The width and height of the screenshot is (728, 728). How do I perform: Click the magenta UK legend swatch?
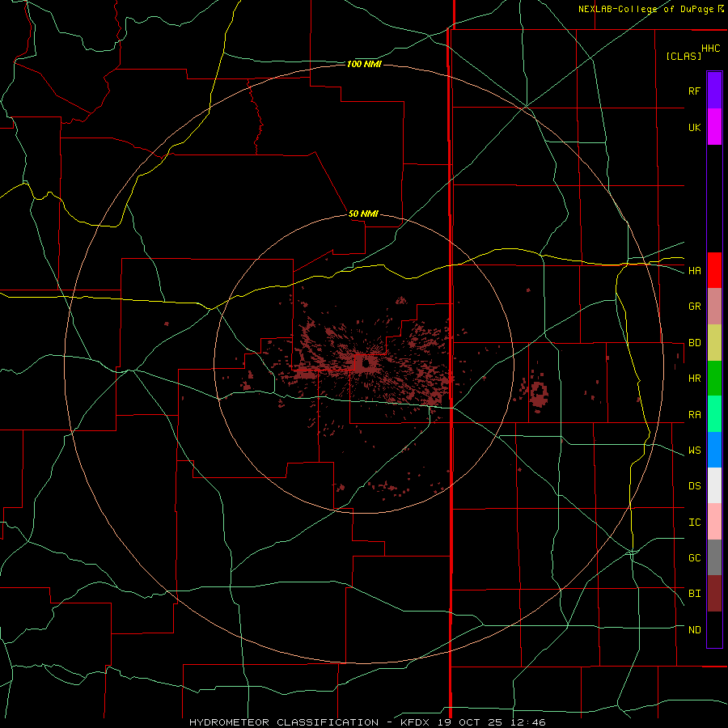point(714,126)
